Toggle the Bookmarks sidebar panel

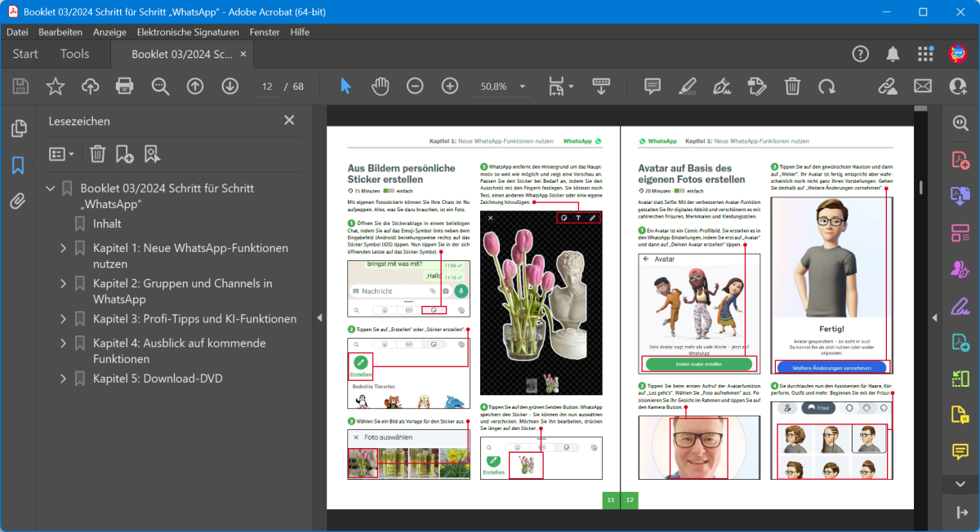coord(17,166)
